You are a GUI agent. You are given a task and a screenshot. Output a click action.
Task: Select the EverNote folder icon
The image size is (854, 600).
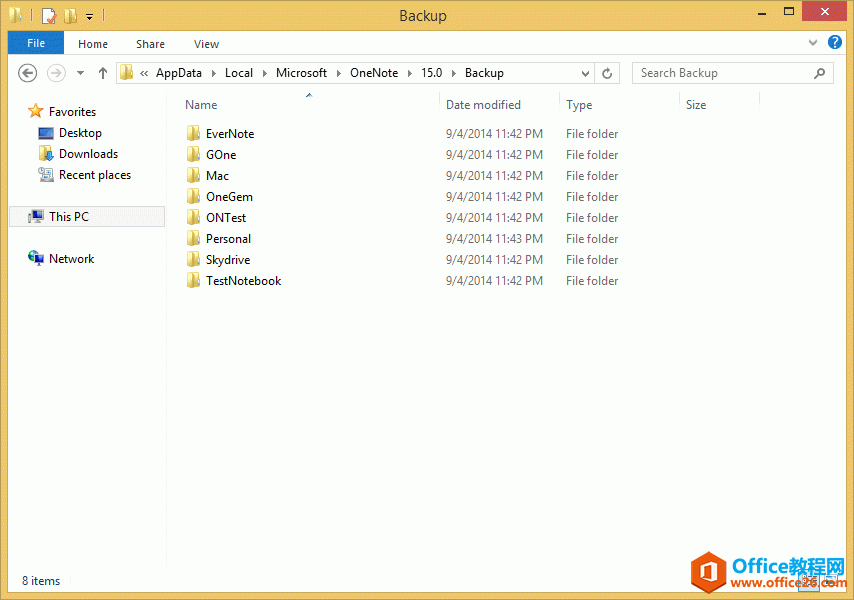pyautogui.click(x=193, y=133)
